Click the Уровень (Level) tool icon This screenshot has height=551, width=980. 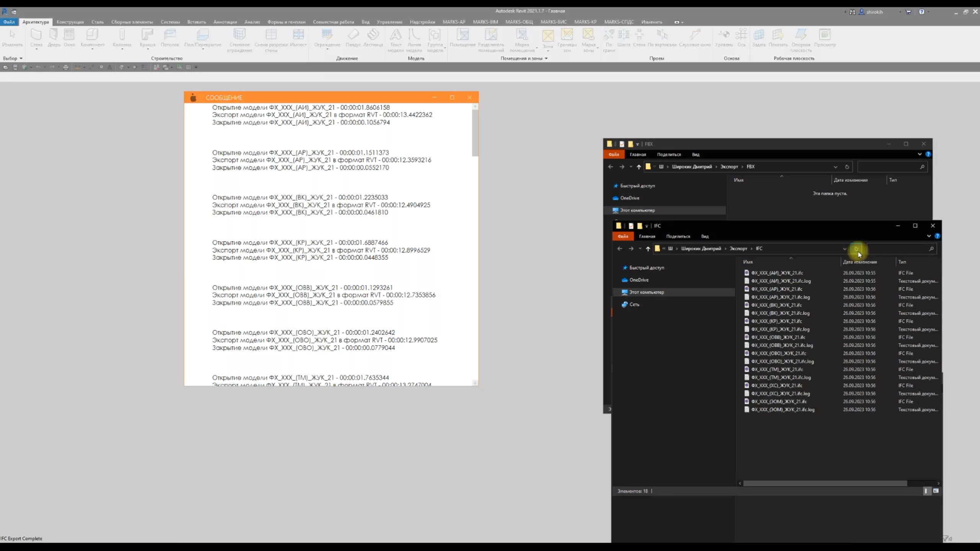724,37
